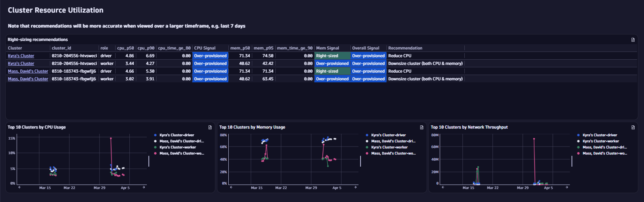This screenshot has width=644, height=202.
Task: Open export icon on Network Throughput chart
Action: point(633,127)
